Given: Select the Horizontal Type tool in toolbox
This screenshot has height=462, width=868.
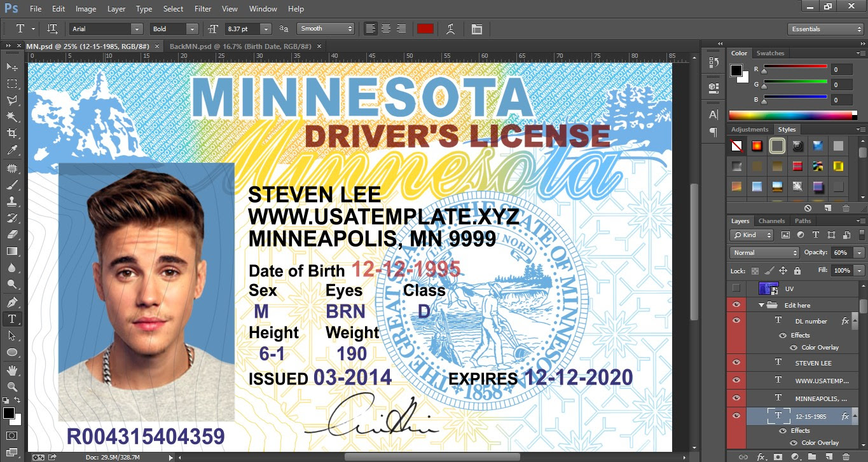Looking at the screenshot, I should (x=11, y=318).
